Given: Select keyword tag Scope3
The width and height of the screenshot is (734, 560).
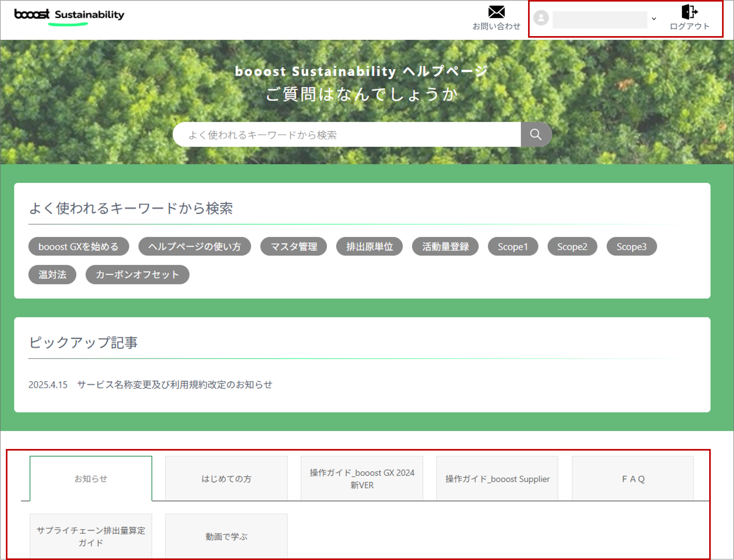Looking at the screenshot, I should 632,247.
